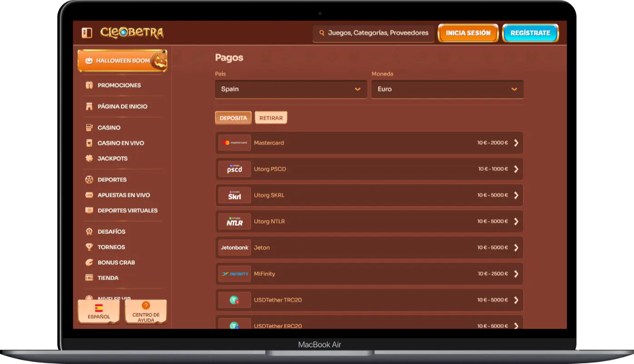Open the País dropdown showing Spain
This screenshot has width=634, height=364.
click(x=290, y=89)
